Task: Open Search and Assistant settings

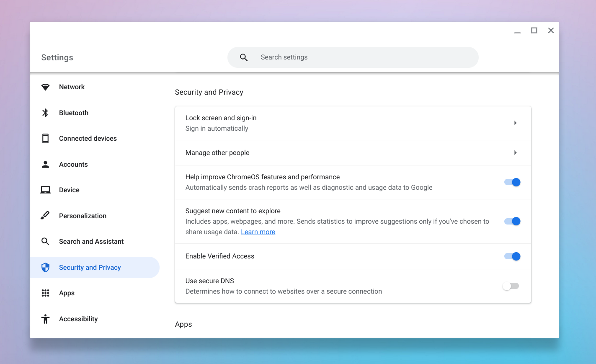Action: 95,242
